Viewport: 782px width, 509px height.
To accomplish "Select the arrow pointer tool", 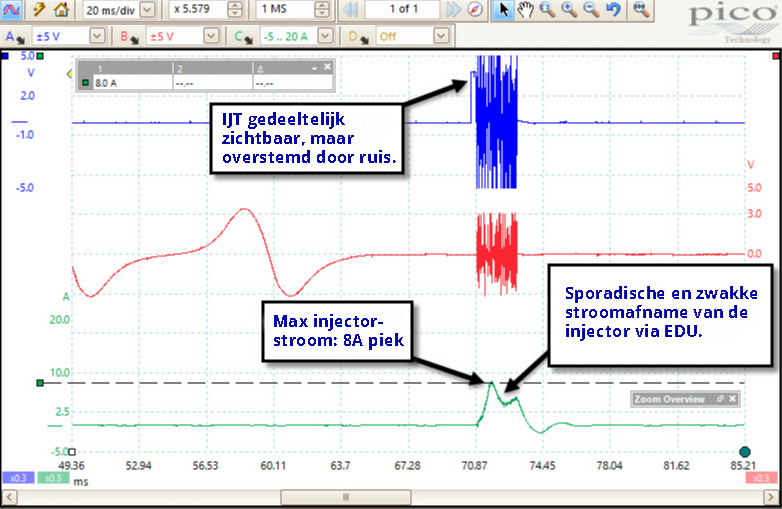I will click(x=503, y=9).
